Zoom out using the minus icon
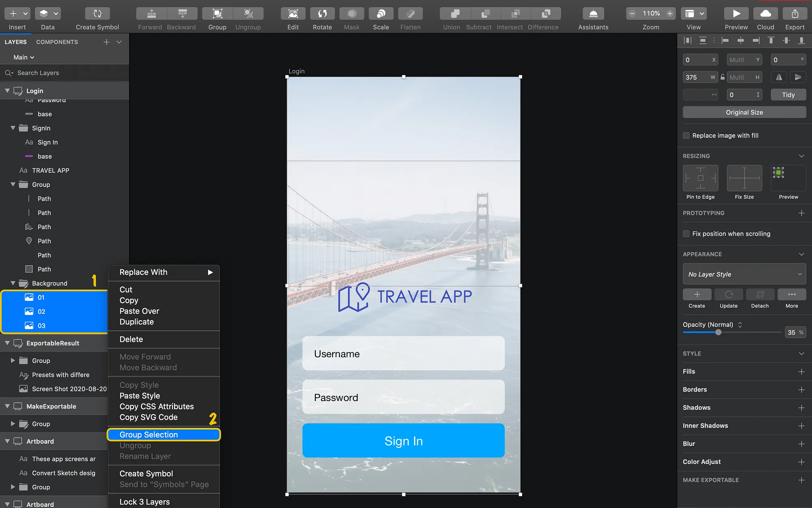 click(x=632, y=14)
